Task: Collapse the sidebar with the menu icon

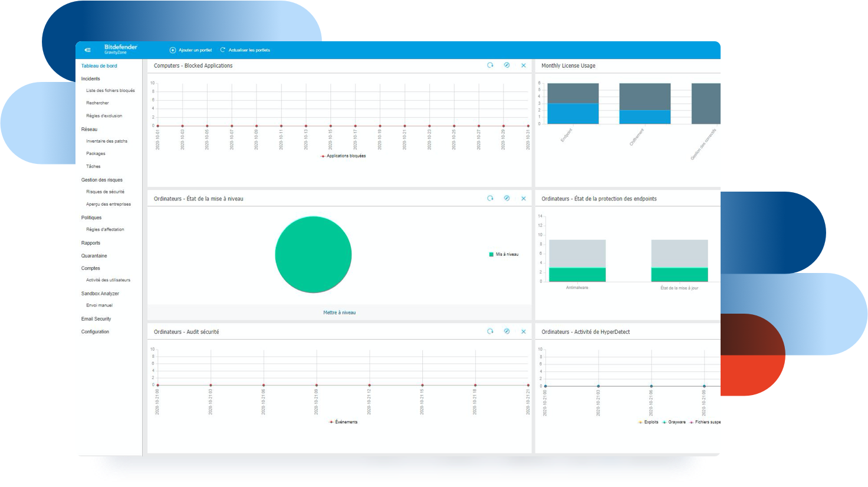Action: [x=87, y=50]
